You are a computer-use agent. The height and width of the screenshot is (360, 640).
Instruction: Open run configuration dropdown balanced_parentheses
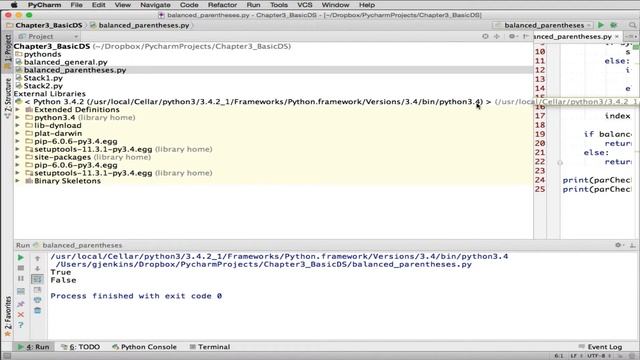click(x=543, y=25)
